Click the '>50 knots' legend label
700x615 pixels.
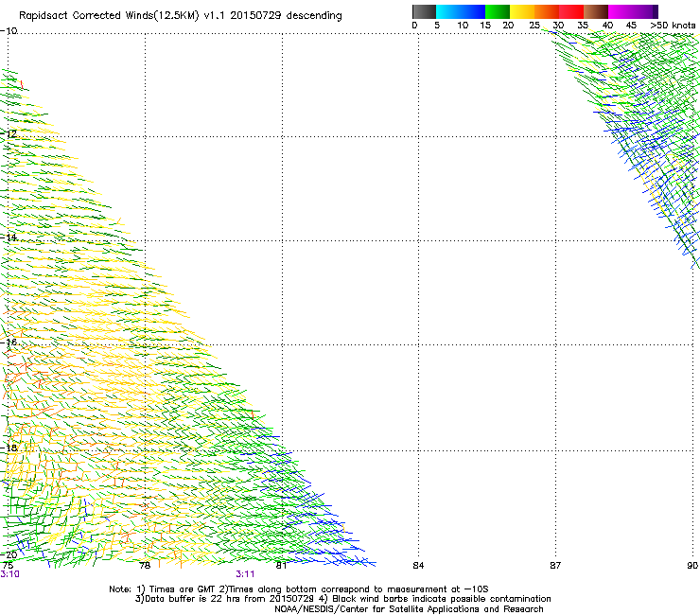(673, 26)
